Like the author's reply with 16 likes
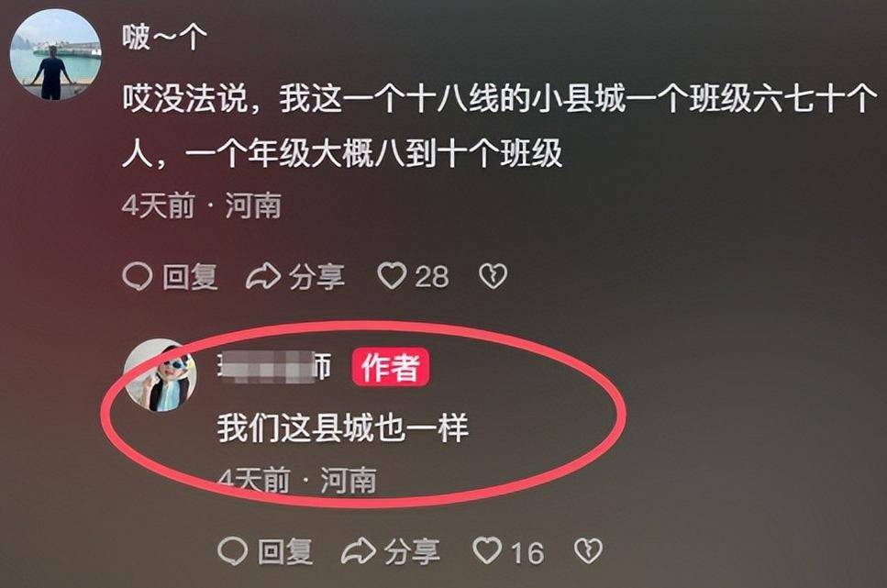This screenshot has width=887, height=588. pos(487,550)
